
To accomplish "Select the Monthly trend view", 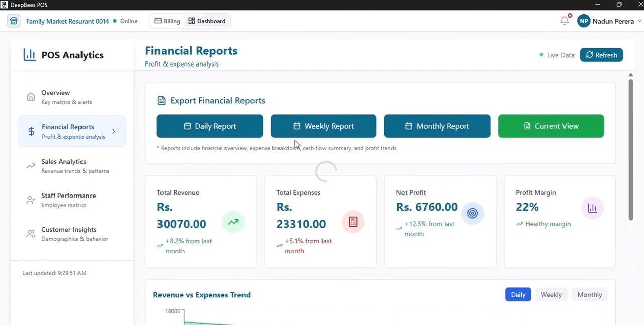I will click(590, 295).
